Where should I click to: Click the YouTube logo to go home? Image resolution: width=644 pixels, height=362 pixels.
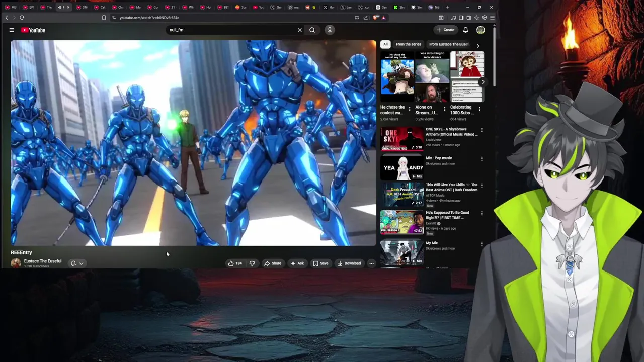33,30
